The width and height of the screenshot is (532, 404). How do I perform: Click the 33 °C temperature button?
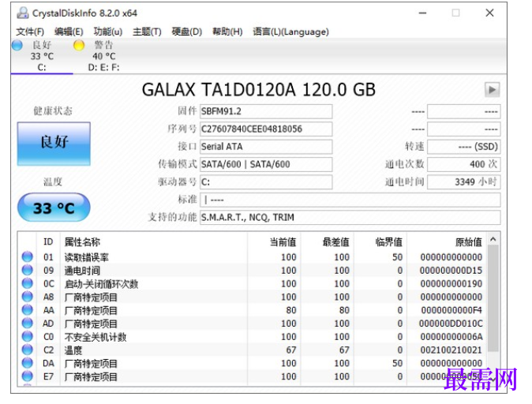point(54,208)
